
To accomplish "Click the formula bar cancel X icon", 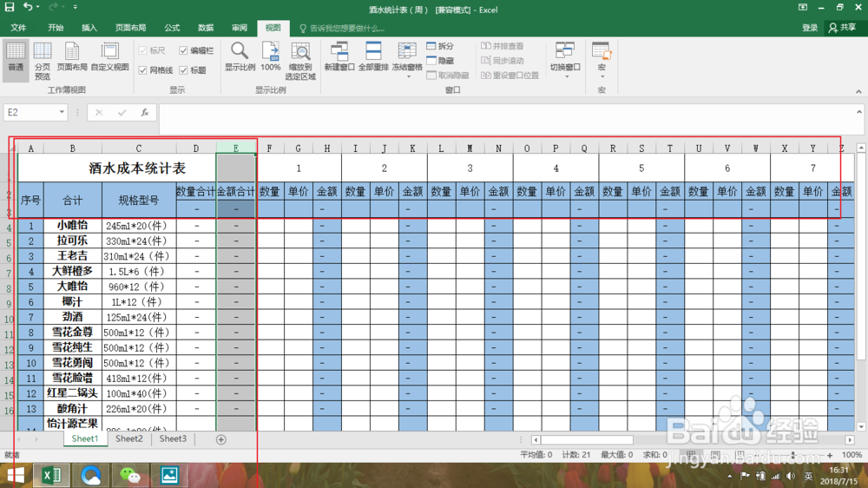I will [x=99, y=112].
